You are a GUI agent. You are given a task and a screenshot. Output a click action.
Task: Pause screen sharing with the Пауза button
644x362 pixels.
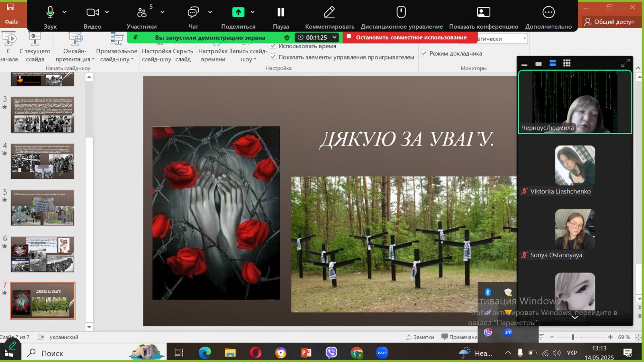pyautogui.click(x=281, y=12)
